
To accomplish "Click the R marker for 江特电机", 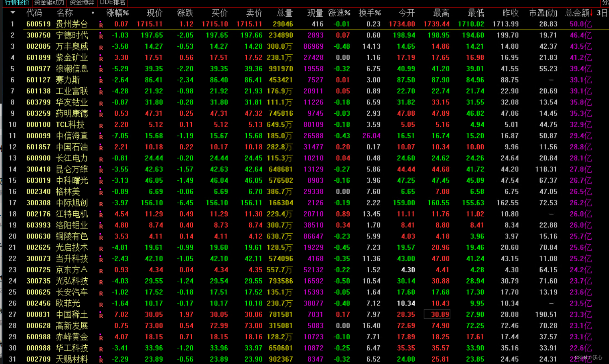I will point(101,215).
